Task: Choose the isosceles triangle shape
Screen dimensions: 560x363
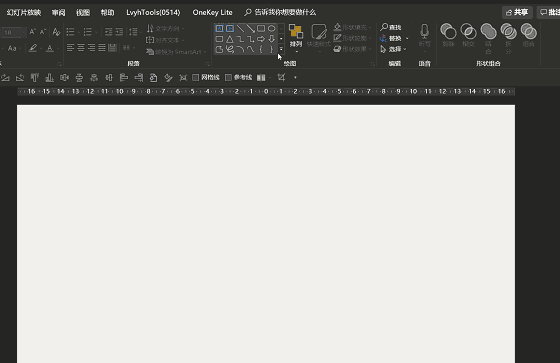Action: coord(230,39)
